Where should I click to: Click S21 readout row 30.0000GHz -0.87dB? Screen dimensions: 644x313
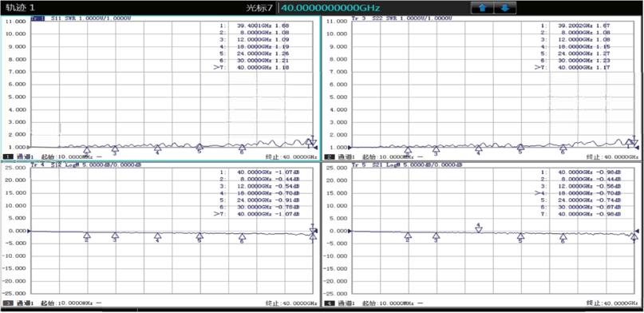point(580,207)
